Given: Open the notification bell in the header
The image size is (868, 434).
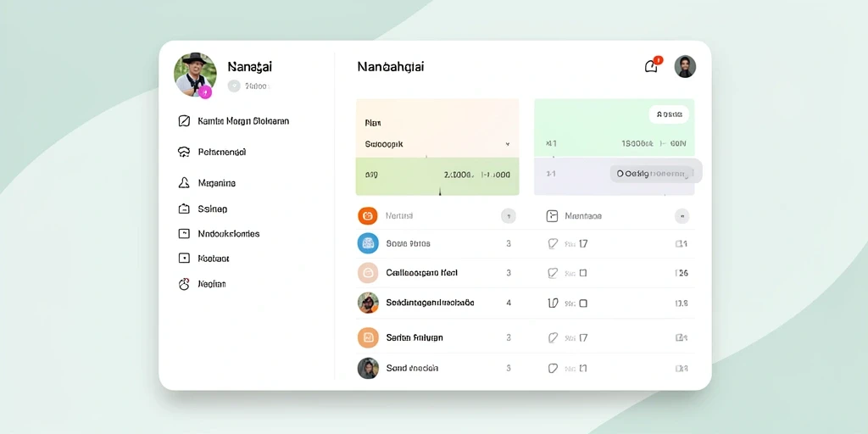Looking at the screenshot, I should click(652, 66).
